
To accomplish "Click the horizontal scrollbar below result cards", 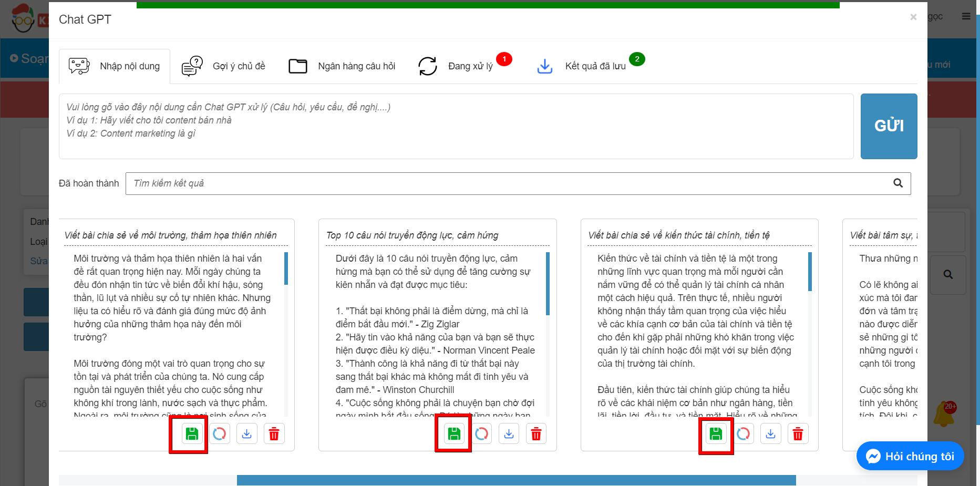I will pyautogui.click(x=516, y=480).
